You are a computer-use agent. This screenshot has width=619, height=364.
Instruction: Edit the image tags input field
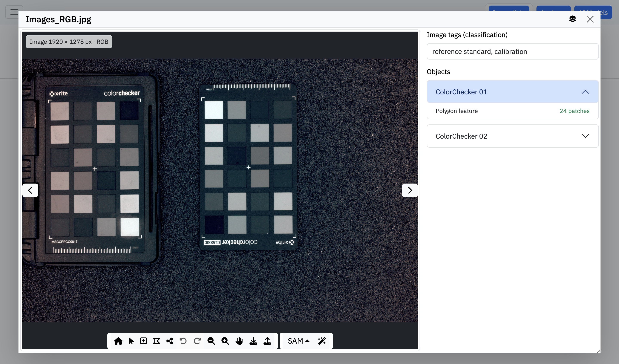pos(513,51)
